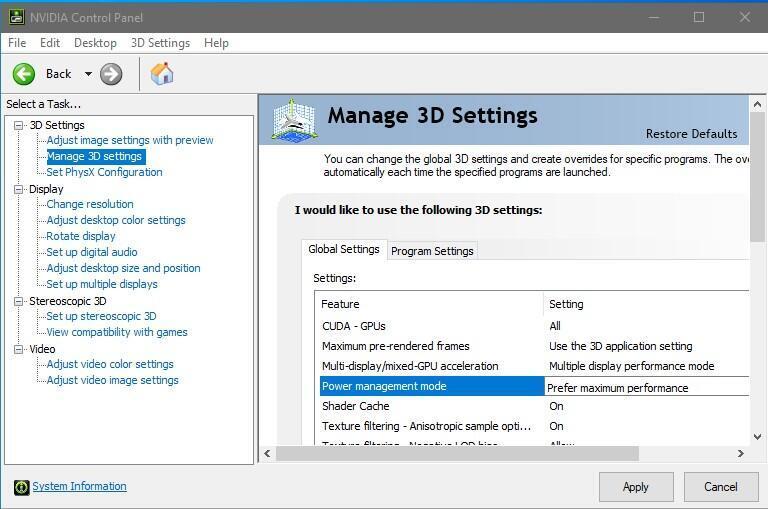
Task: Select Adjust desktop size and position
Action: coord(123,268)
